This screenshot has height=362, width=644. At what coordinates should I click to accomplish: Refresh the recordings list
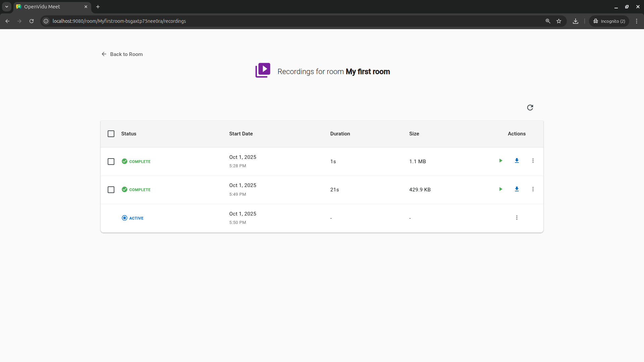click(530, 108)
